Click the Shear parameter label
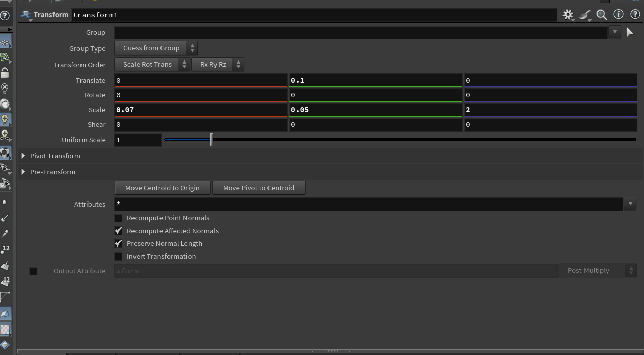 (x=96, y=124)
